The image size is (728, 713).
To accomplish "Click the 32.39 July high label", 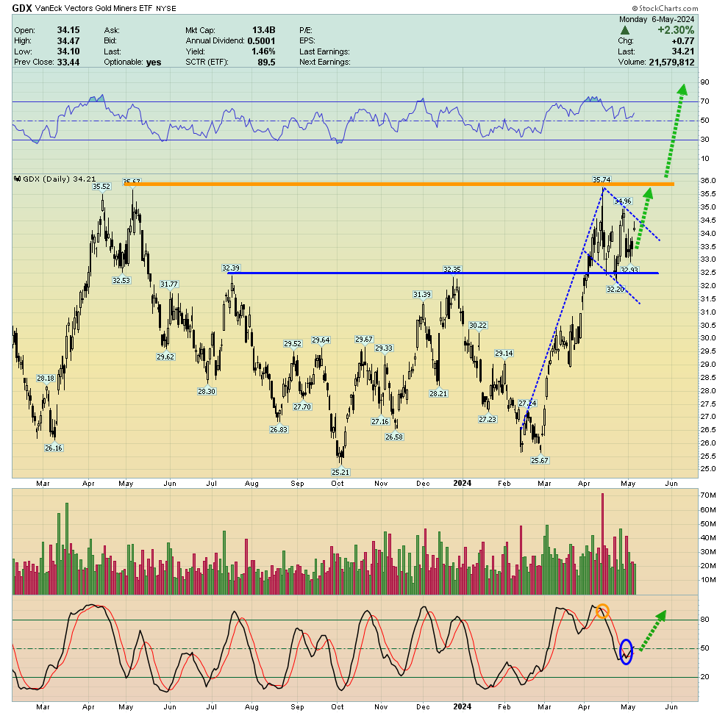I will point(231,268).
